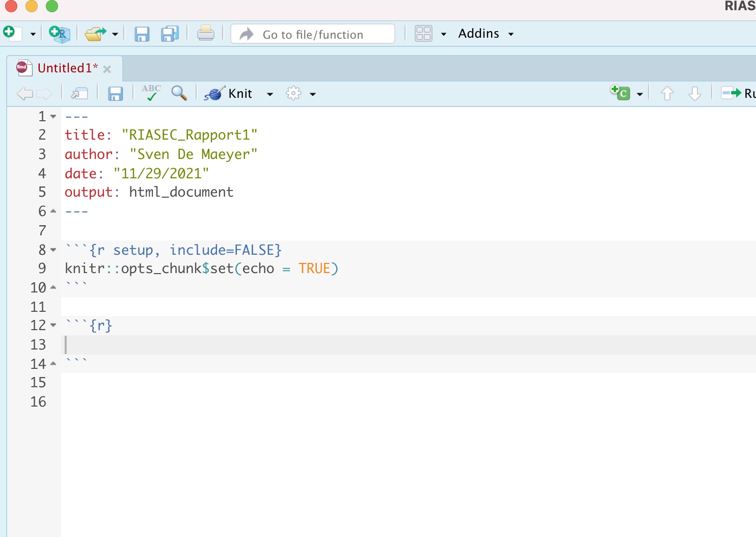Go back to previous source location
Viewport: 756px width, 537px height.
[x=24, y=94]
